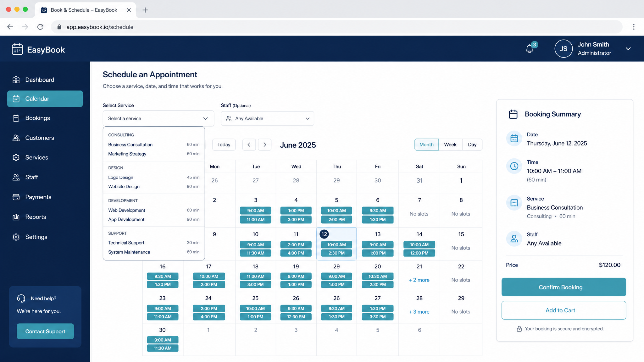This screenshot has height=362, width=644.
Task: Click the Reports chart icon in sidebar
Action: click(x=16, y=217)
